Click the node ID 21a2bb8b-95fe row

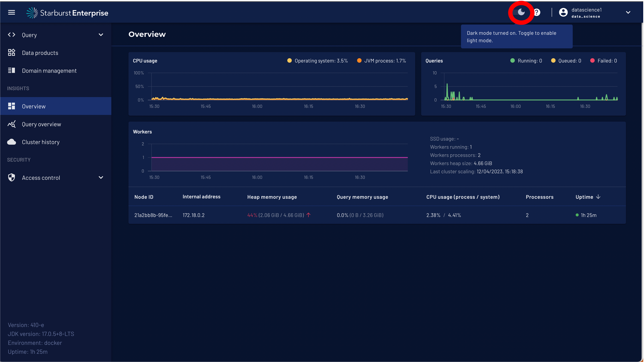[x=153, y=215]
